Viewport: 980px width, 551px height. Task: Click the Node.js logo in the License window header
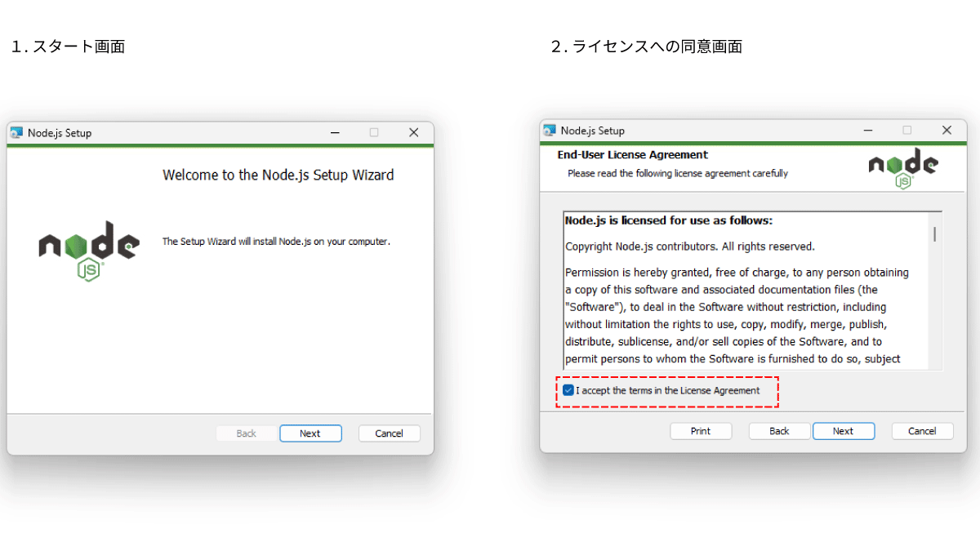click(903, 169)
